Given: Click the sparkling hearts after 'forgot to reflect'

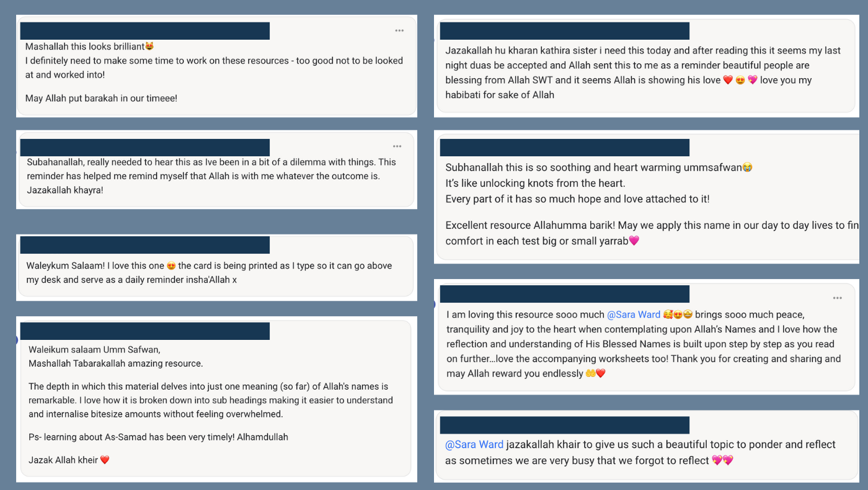Looking at the screenshot, I should click(x=722, y=460).
